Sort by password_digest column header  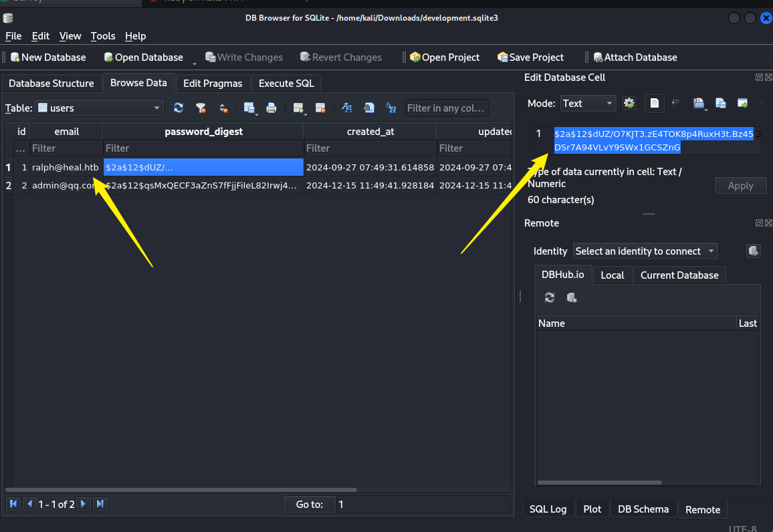[x=203, y=132]
